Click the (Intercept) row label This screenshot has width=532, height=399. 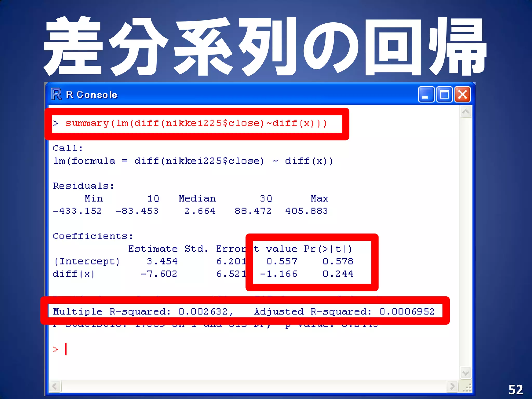click(x=87, y=261)
